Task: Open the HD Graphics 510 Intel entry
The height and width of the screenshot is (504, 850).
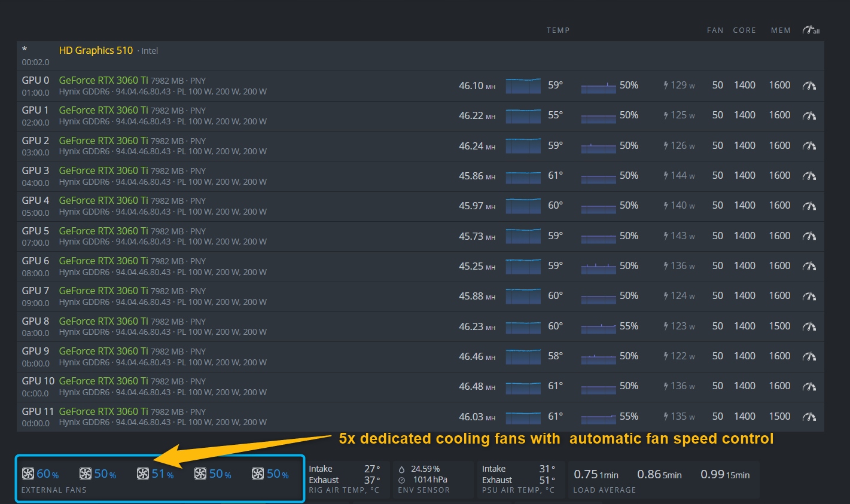Action: click(x=96, y=51)
